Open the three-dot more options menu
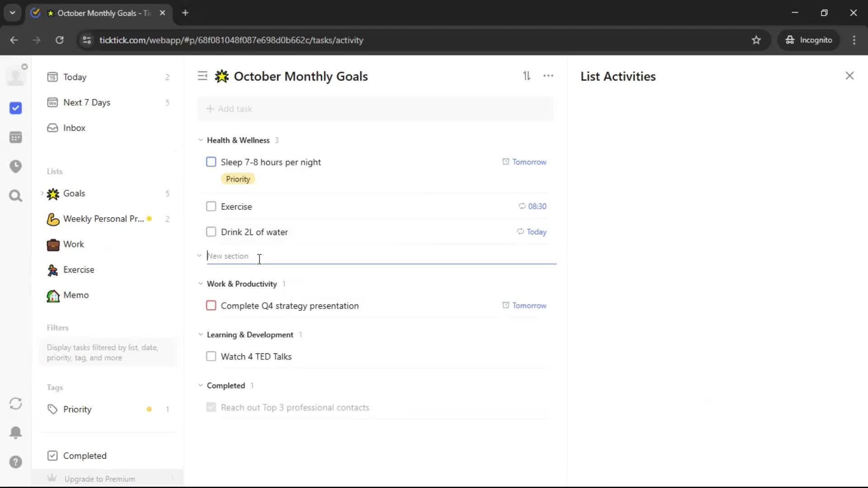Screen dimensions: 868x488 pyautogui.click(x=548, y=76)
